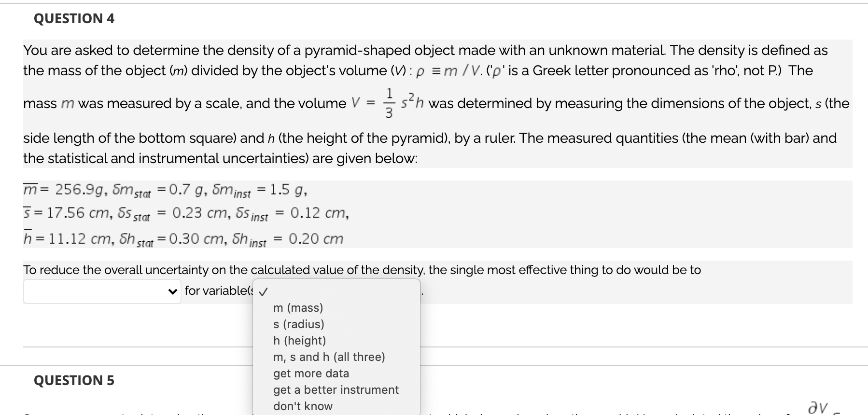
Task: Select "m, s and h (all three)" option
Action: [x=329, y=357]
